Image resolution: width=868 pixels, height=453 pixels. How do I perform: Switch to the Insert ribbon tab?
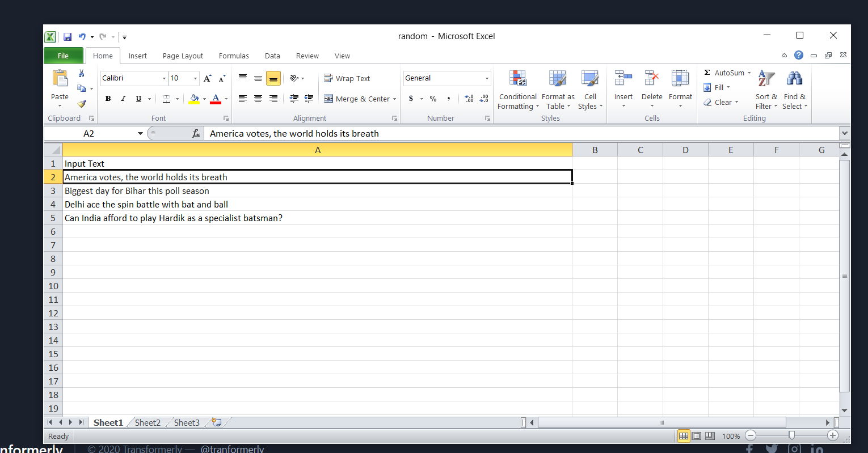tap(138, 56)
